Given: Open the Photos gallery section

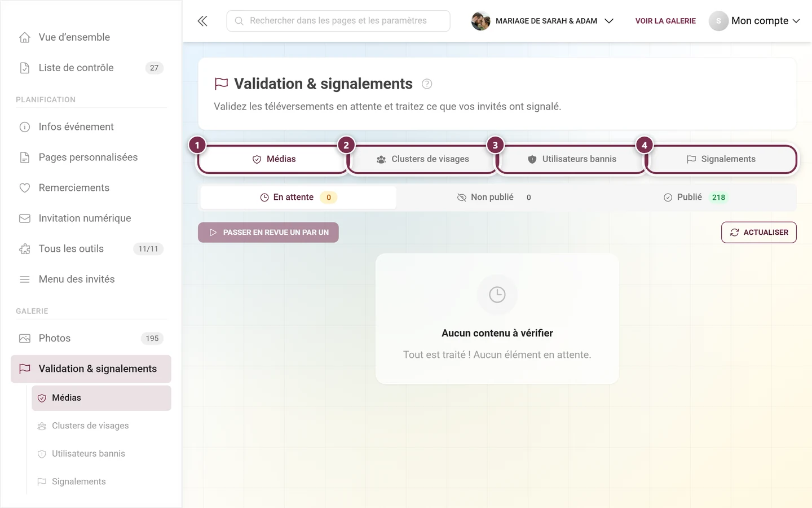Looking at the screenshot, I should coord(91,339).
